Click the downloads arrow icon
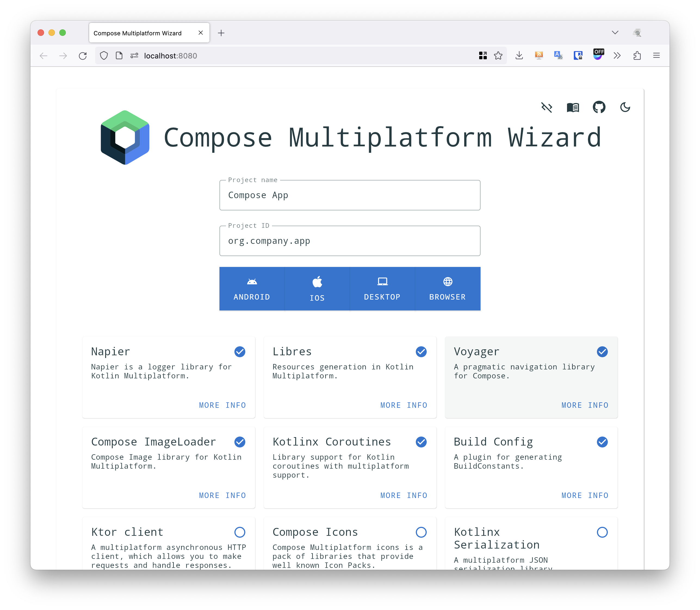 pos(519,55)
